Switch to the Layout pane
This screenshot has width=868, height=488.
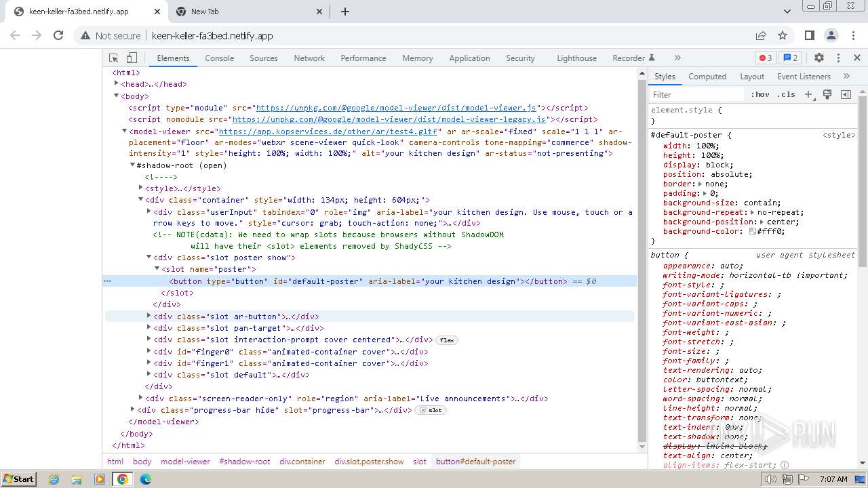click(752, 77)
